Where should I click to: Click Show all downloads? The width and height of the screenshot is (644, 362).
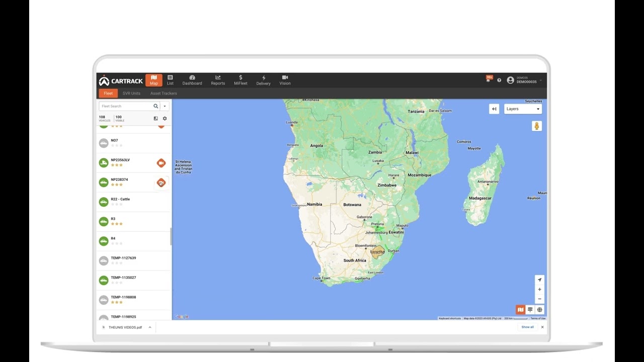[x=527, y=327]
